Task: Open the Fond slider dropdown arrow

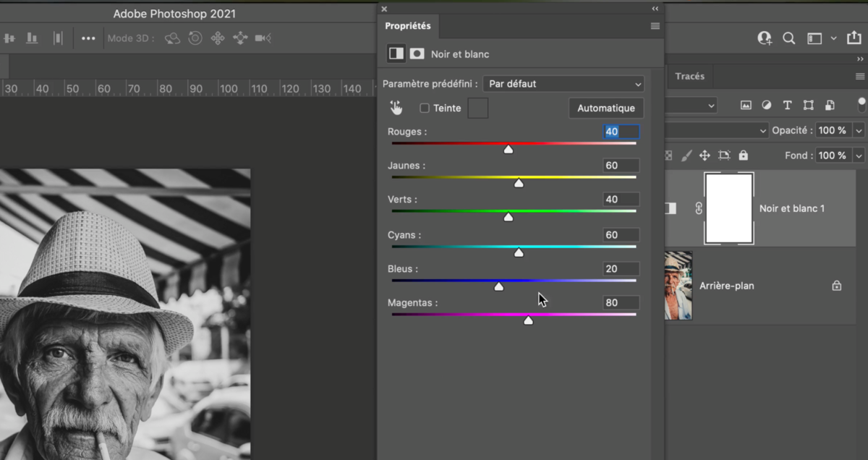Action: (859, 156)
